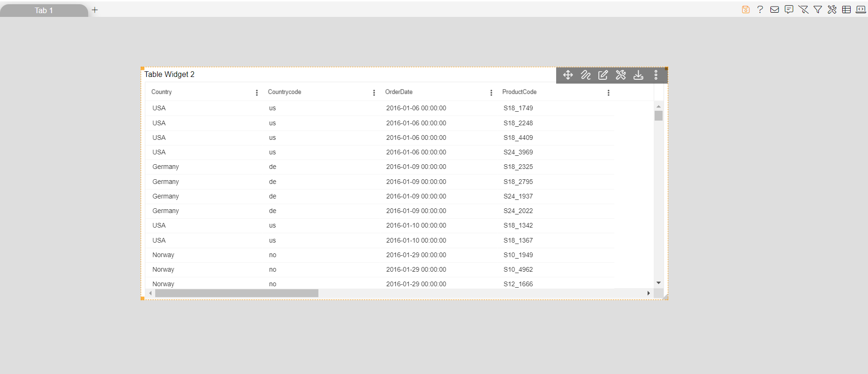Click Germany in the S18_2795 row
Image resolution: width=868 pixels, height=374 pixels.
166,182
